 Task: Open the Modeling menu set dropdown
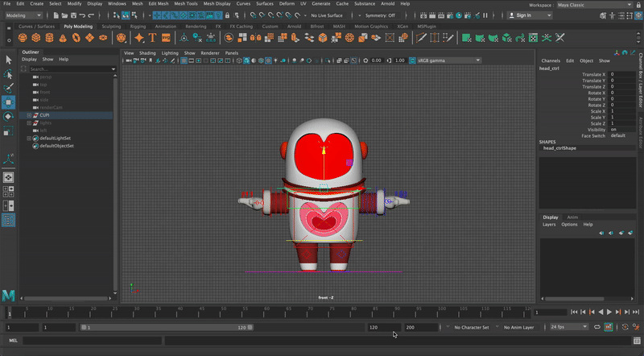pyautogui.click(x=24, y=15)
